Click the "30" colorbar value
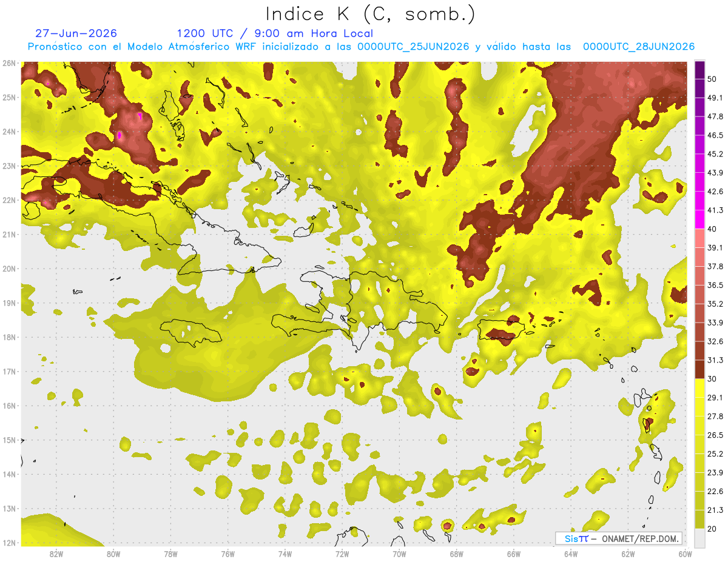728x562 pixels. [x=713, y=379]
